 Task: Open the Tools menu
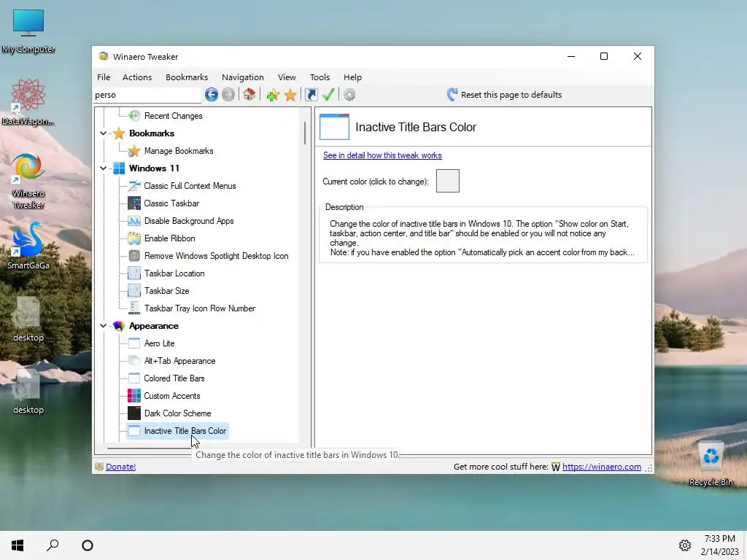(x=320, y=77)
